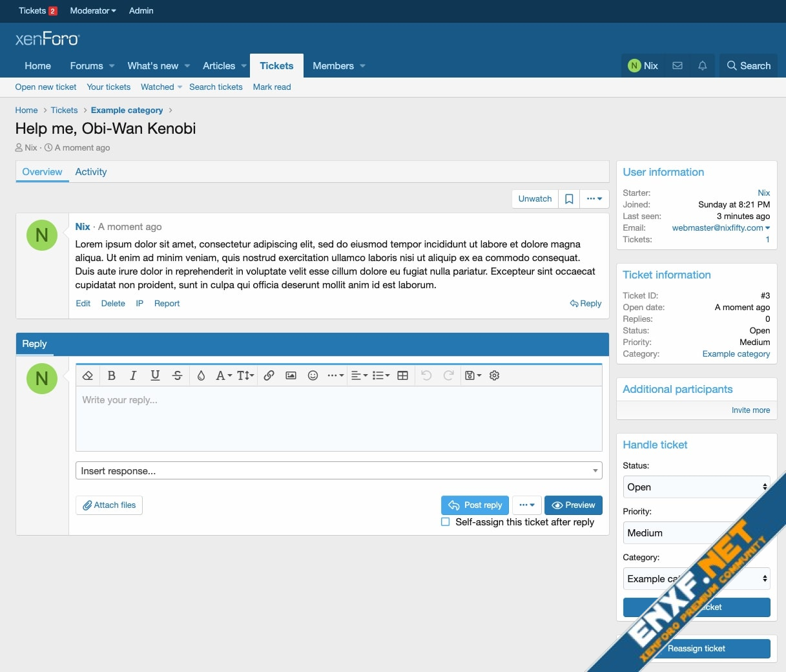Open the drafts save dropdown in the editor

473,375
